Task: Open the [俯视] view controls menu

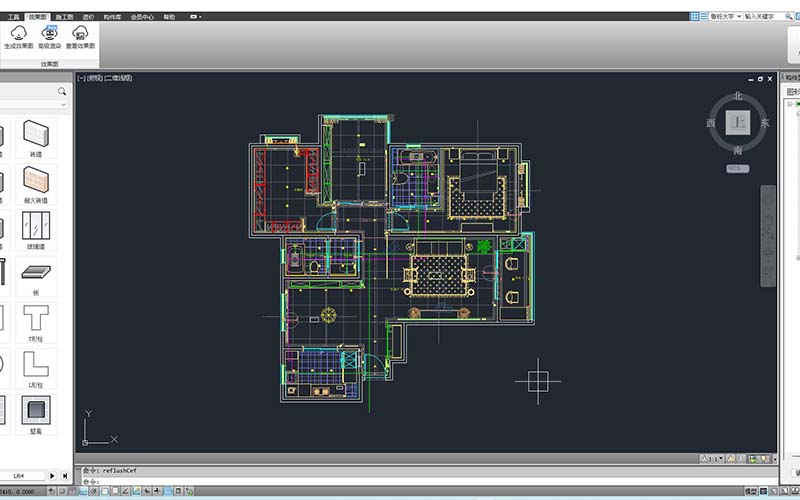Action: [x=94, y=78]
